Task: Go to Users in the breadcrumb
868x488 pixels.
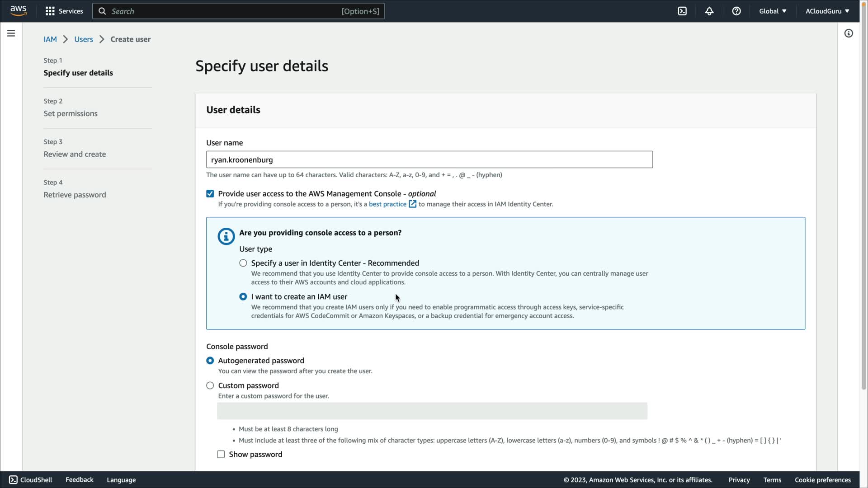Action: coord(84,39)
